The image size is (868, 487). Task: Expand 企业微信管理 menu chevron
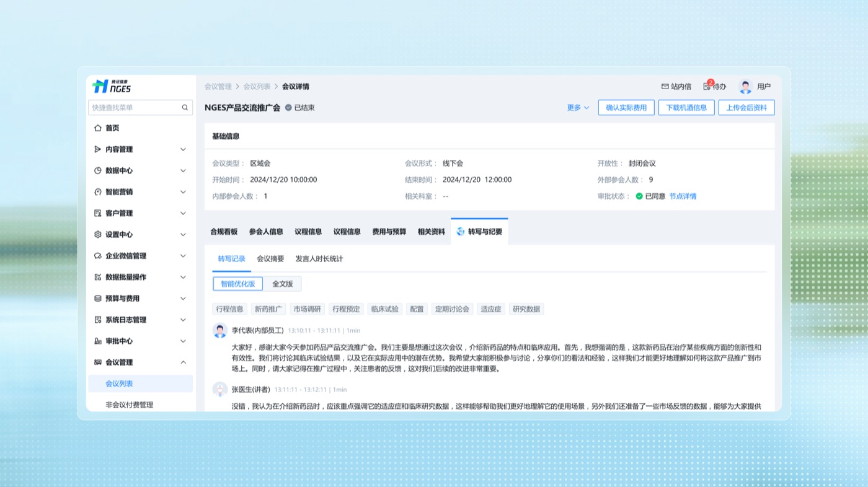tap(183, 256)
